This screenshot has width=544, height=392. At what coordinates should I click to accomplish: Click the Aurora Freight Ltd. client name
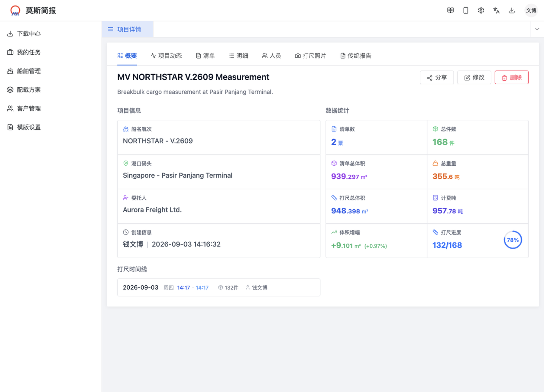(152, 210)
